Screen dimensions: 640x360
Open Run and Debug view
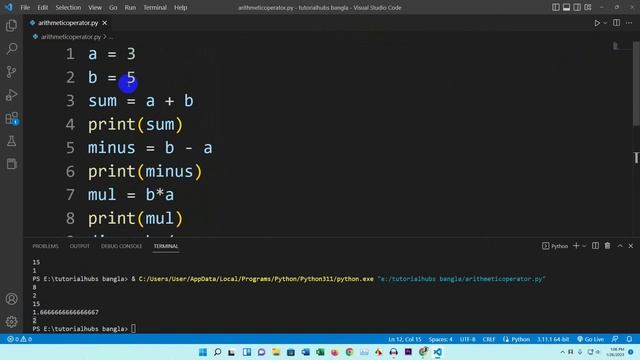(x=11, y=95)
